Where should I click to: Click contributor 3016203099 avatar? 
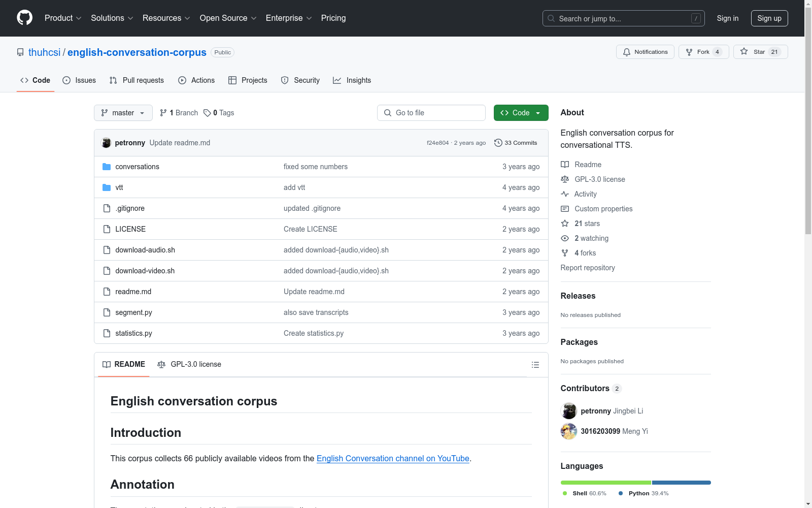point(569,431)
